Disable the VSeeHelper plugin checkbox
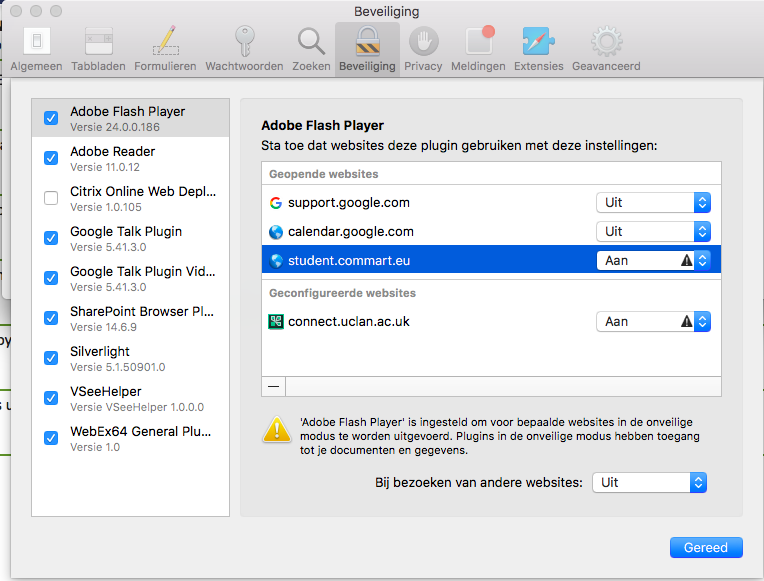This screenshot has height=581, width=764. [51, 398]
